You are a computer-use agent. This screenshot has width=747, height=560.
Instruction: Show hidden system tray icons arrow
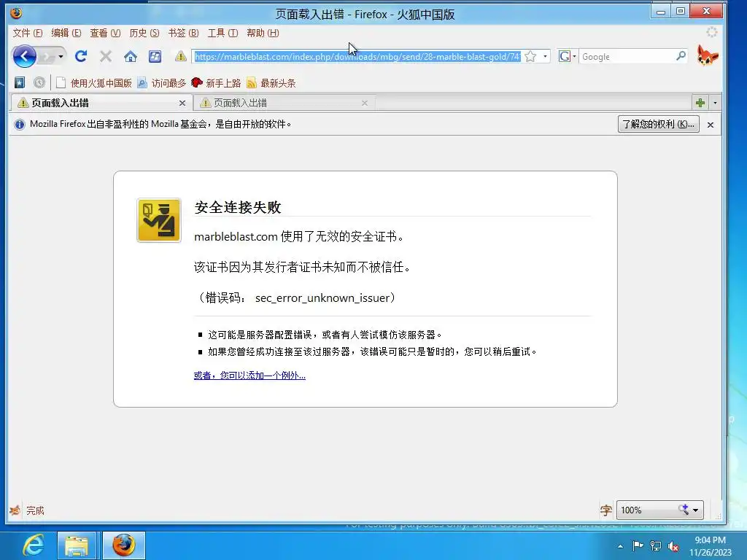[620, 546]
